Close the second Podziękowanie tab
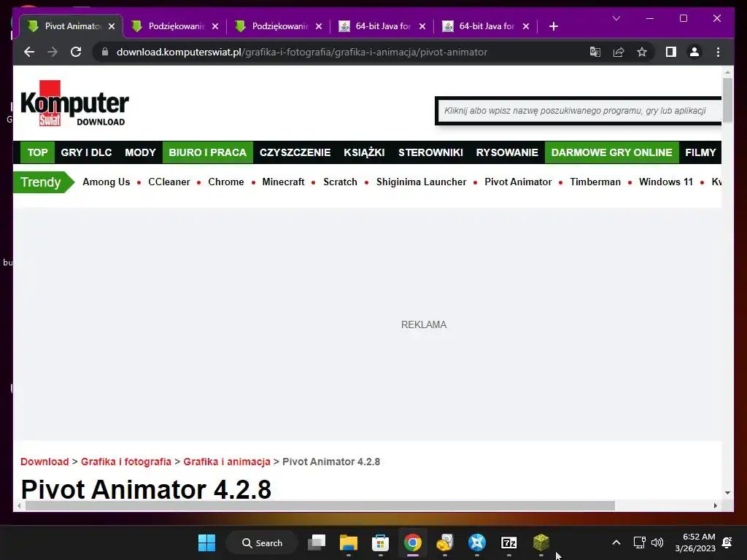 point(319,26)
